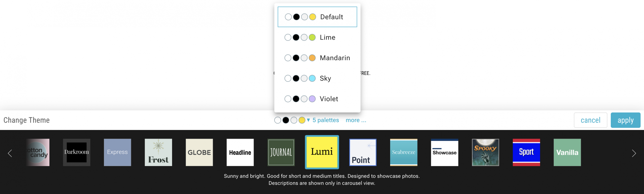This screenshot has width=644, height=194.
Task: Choose the Journal theme thumbnail
Action: click(x=281, y=152)
